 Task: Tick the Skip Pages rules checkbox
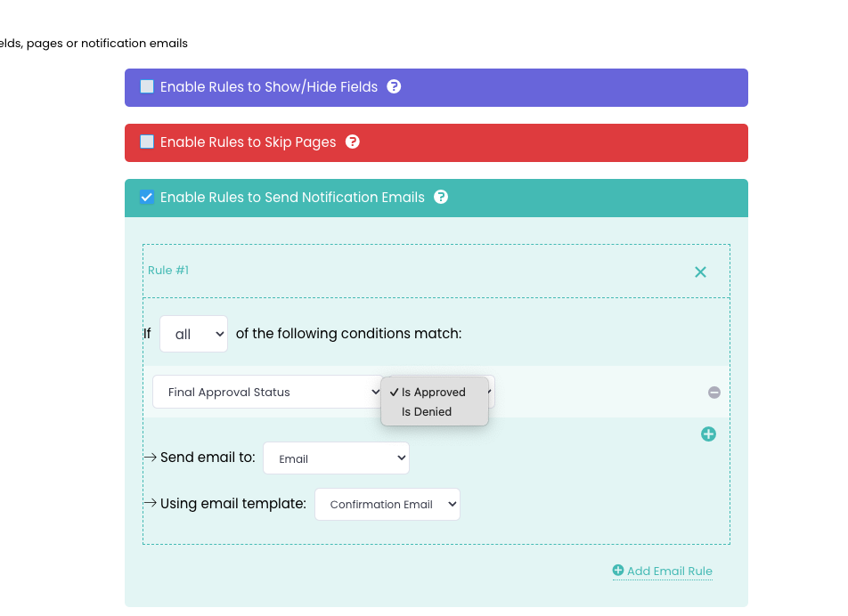pyautogui.click(x=147, y=142)
